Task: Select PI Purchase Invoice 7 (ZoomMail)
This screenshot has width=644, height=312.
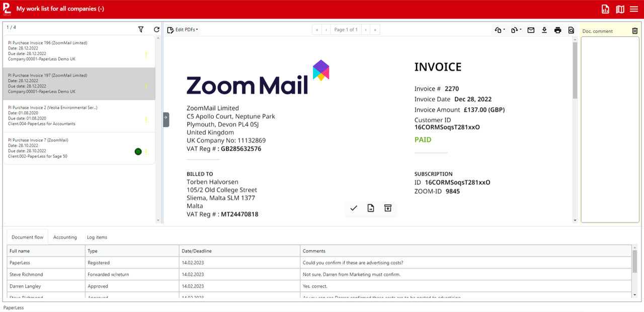Action: [x=79, y=148]
